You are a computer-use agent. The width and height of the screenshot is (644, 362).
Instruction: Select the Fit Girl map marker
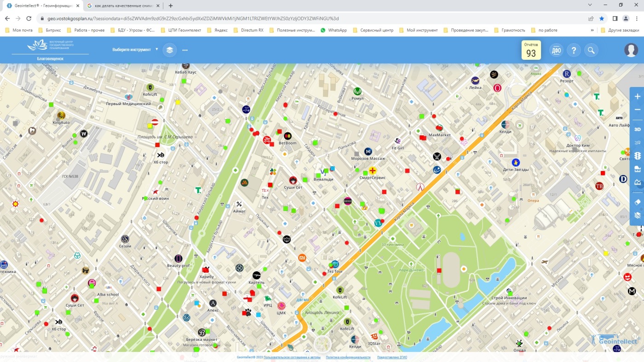(x=398, y=141)
